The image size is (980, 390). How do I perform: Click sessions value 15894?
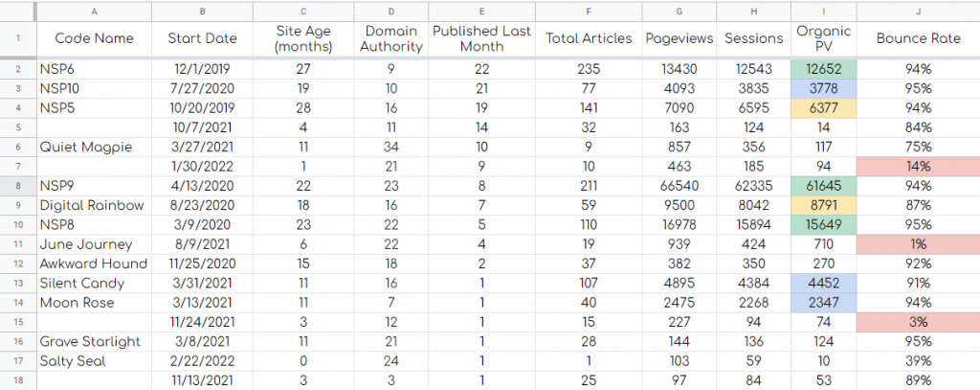754,225
